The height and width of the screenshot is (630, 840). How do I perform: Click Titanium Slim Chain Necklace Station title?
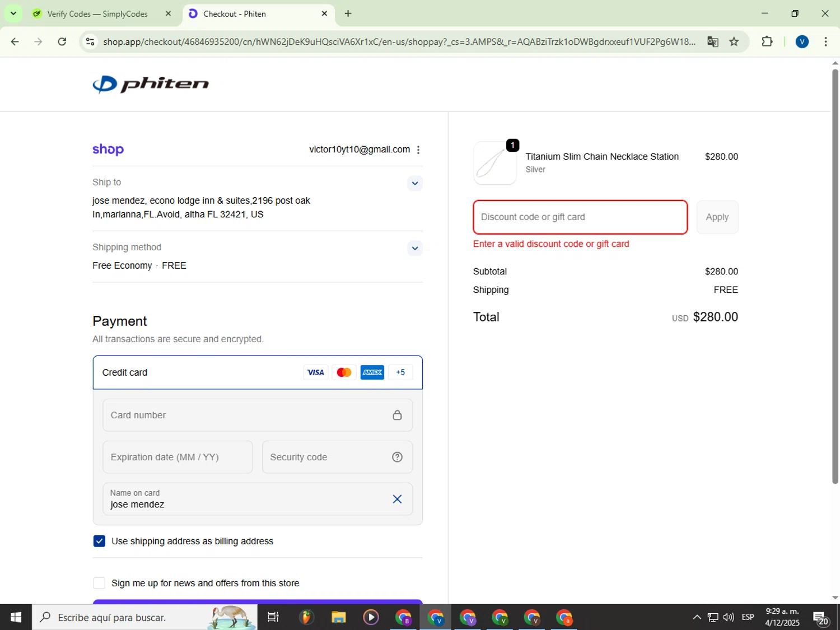pos(602,157)
